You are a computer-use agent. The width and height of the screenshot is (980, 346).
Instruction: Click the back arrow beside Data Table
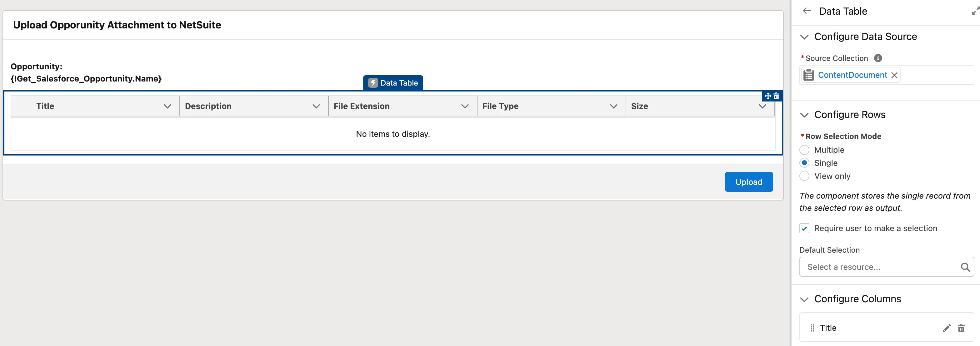pos(807,11)
